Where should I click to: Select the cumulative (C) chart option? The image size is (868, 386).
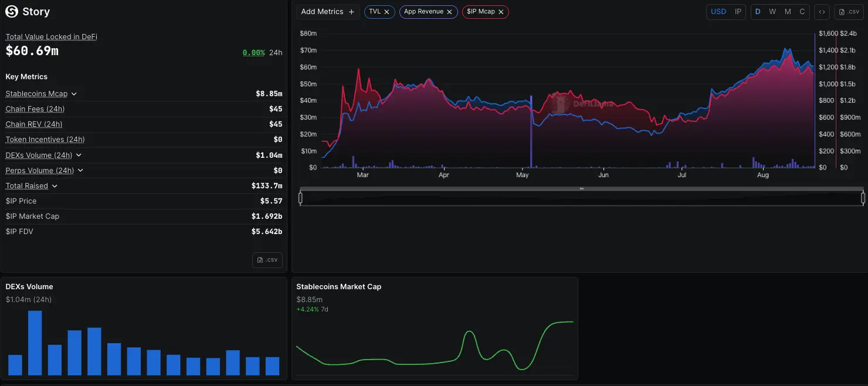(802, 12)
